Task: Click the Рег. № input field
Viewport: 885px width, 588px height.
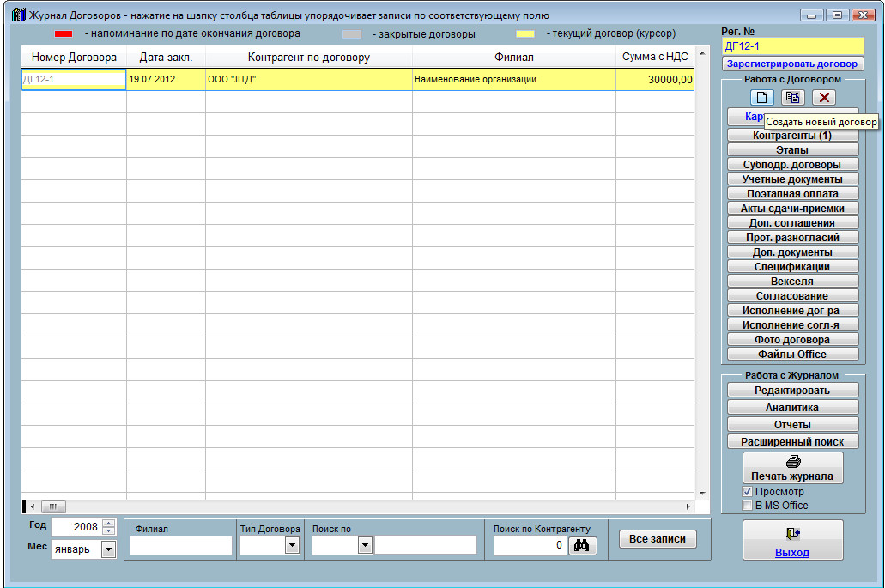Action: click(x=792, y=46)
